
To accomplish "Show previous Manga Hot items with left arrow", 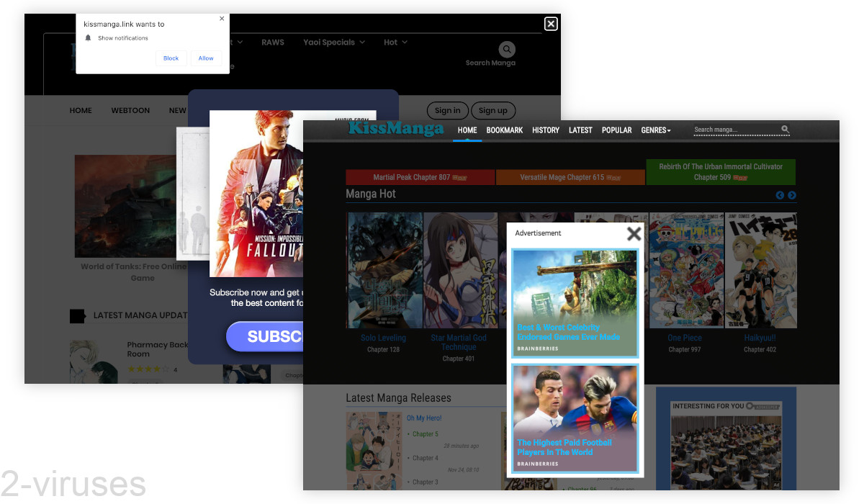I will point(780,195).
